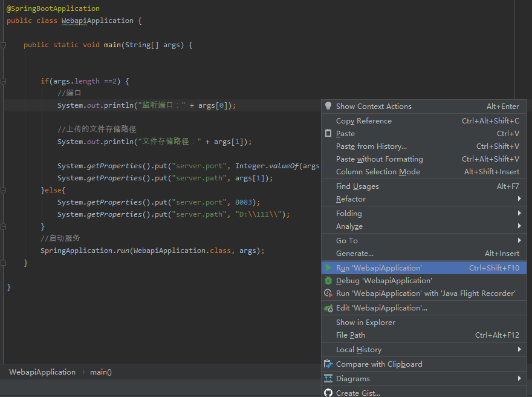This screenshot has width=532, height=397.
Task: Click the Edit configuration icon
Action: coord(328,308)
